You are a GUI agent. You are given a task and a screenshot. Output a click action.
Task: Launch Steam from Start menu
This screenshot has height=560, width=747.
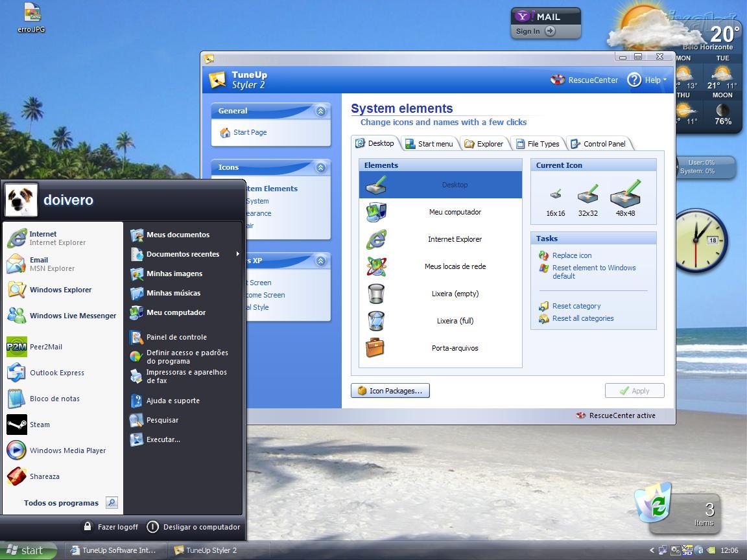(62, 425)
